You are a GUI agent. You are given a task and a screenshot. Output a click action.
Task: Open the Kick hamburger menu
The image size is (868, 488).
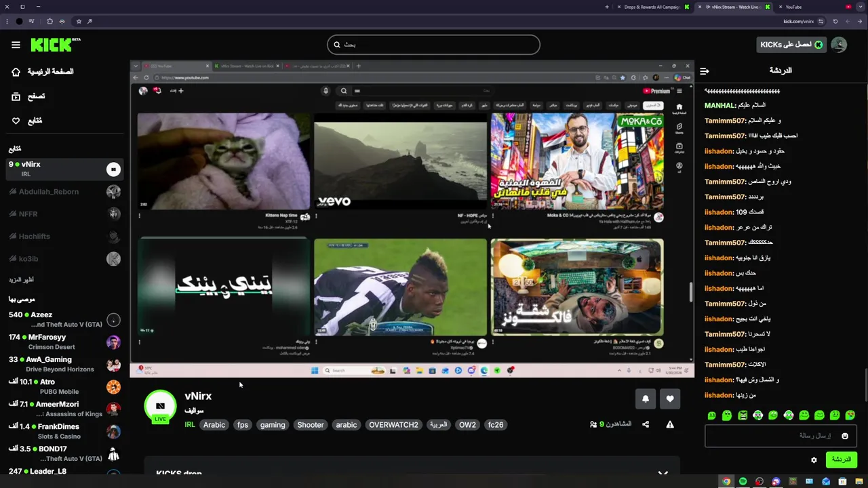16,45
